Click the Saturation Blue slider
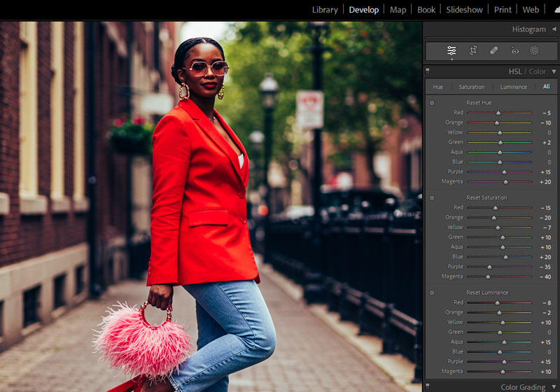 [499, 257]
